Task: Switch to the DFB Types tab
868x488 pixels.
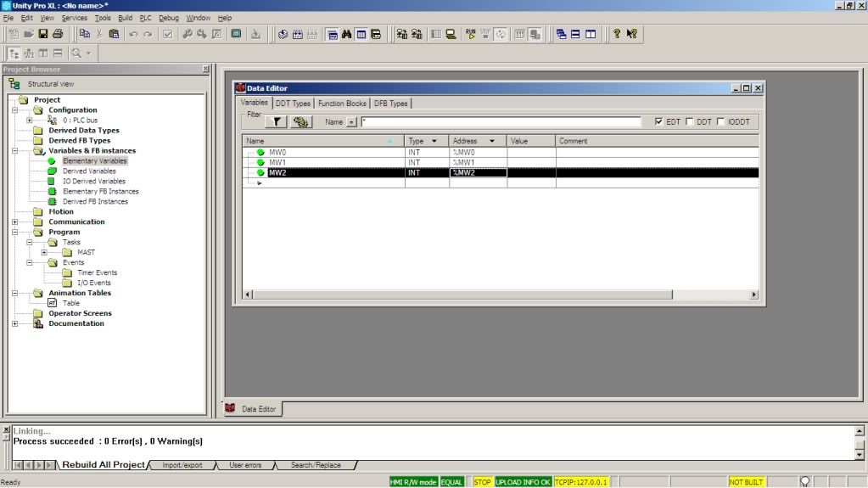Action: tap(390, 104)
